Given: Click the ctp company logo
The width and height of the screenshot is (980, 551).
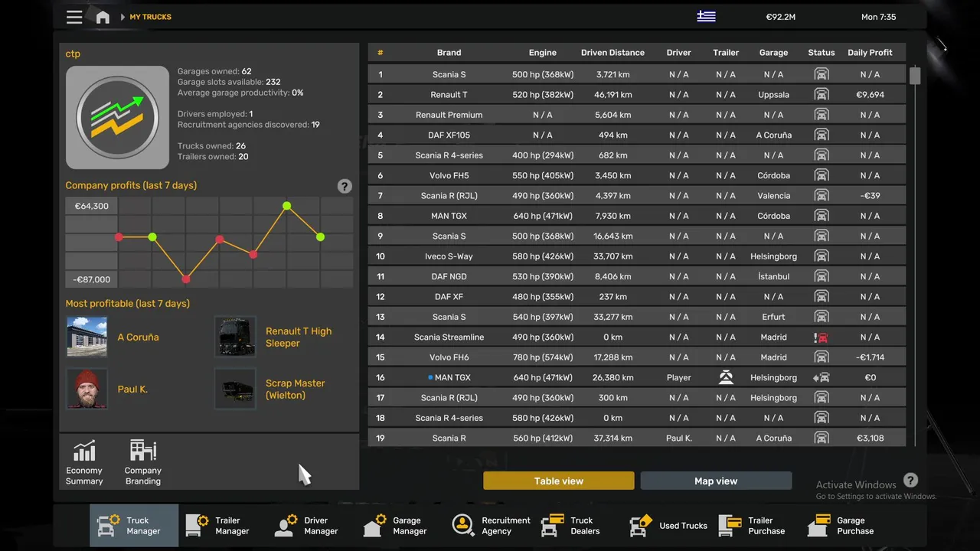Looking at the screenshot, I should [117, 117].
